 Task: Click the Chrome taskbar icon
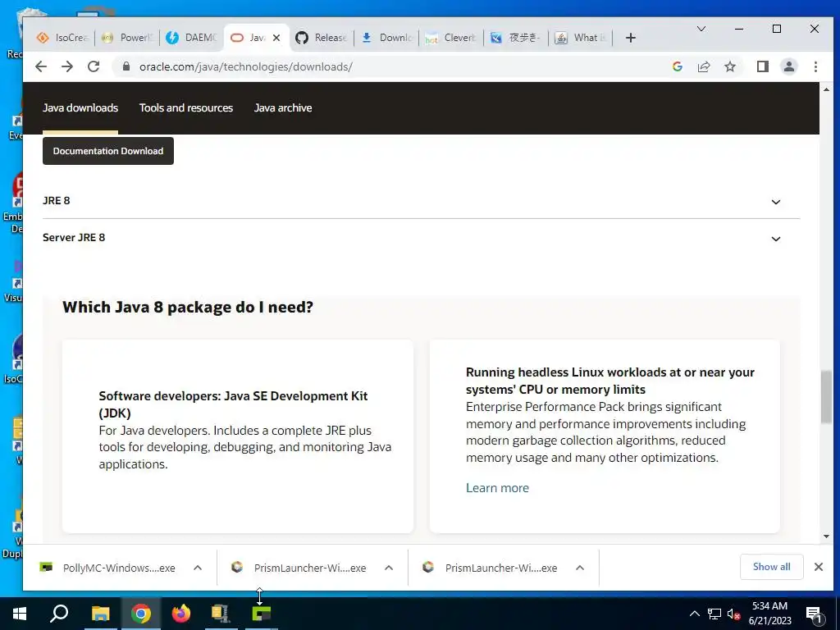[x=141, y=614]
